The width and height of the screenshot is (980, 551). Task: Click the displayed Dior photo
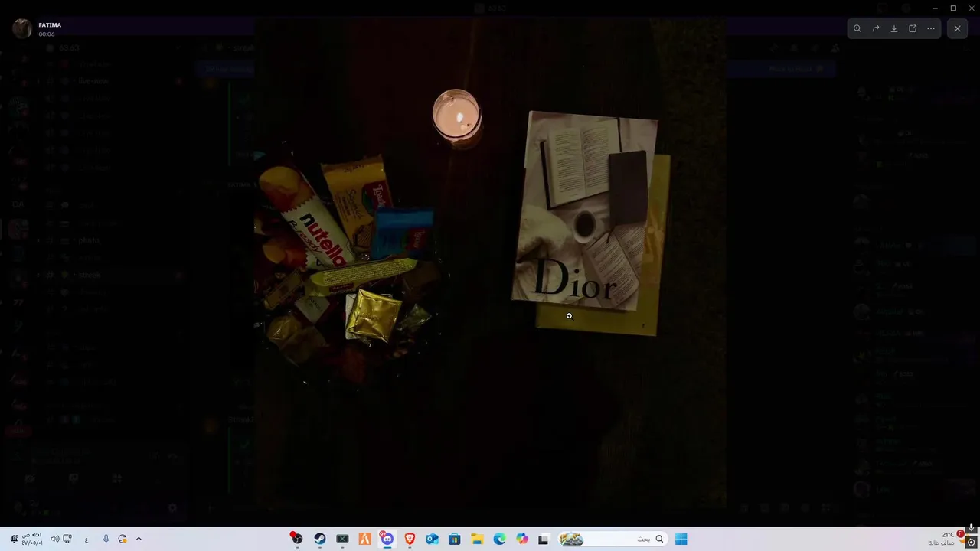(x=490, y=262)
